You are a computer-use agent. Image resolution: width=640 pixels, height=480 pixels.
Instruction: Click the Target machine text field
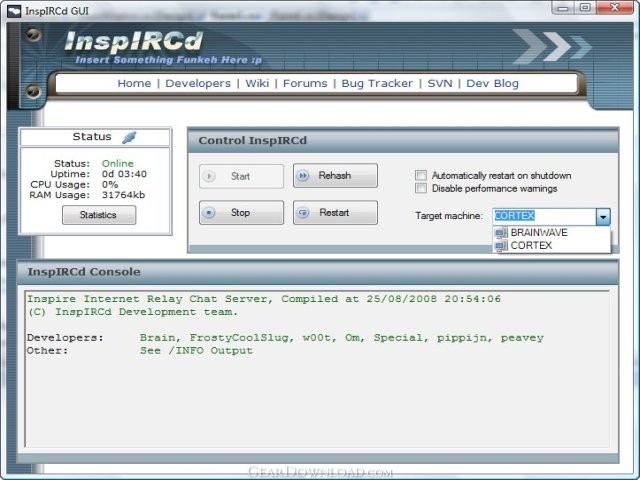(x=544, y=216)
